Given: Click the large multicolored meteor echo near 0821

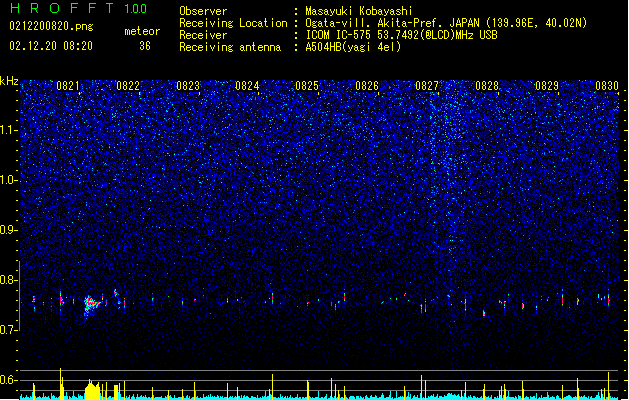Looking at the screenshot, I should [x=91, y=306].
